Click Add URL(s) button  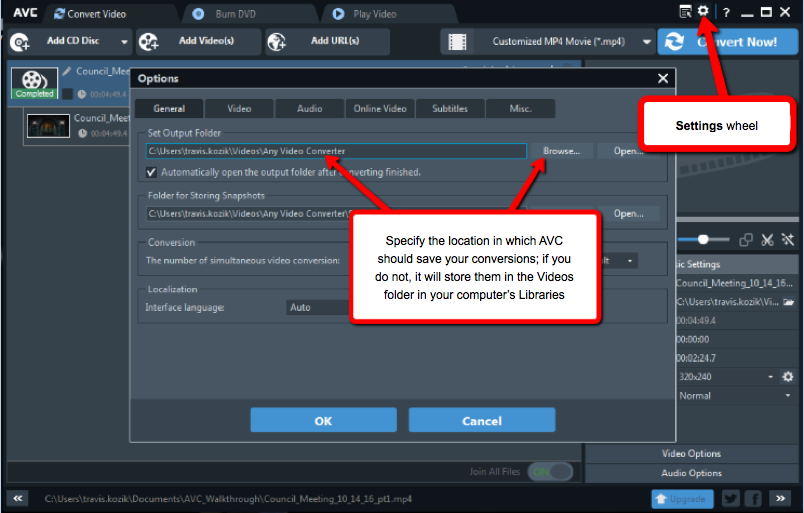pos(328,42)
